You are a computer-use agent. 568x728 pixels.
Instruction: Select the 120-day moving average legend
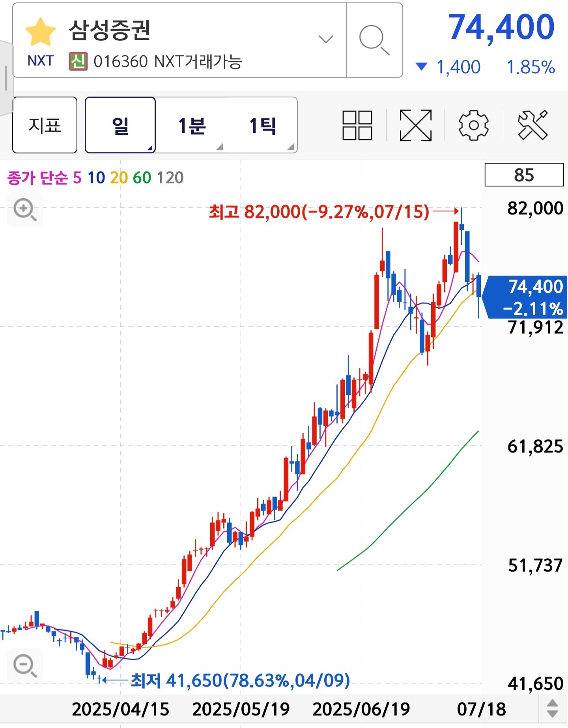coord(170,178)
